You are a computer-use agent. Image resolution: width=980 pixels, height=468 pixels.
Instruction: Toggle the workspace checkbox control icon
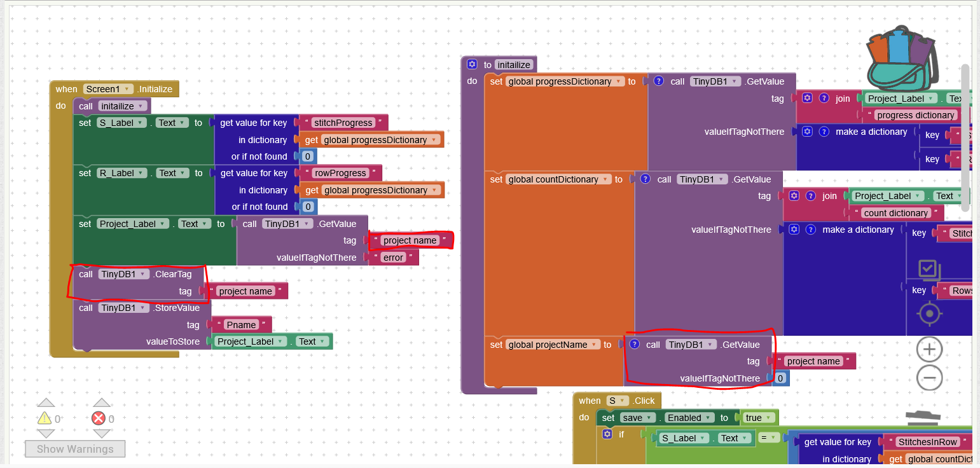(x=929, y=270)
